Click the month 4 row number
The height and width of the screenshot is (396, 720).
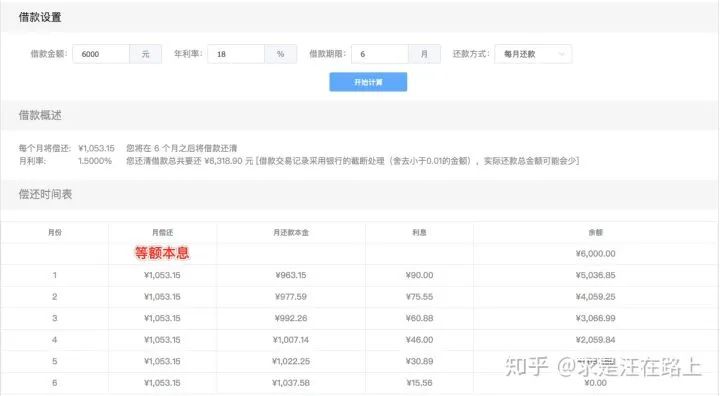pos(55,340)
